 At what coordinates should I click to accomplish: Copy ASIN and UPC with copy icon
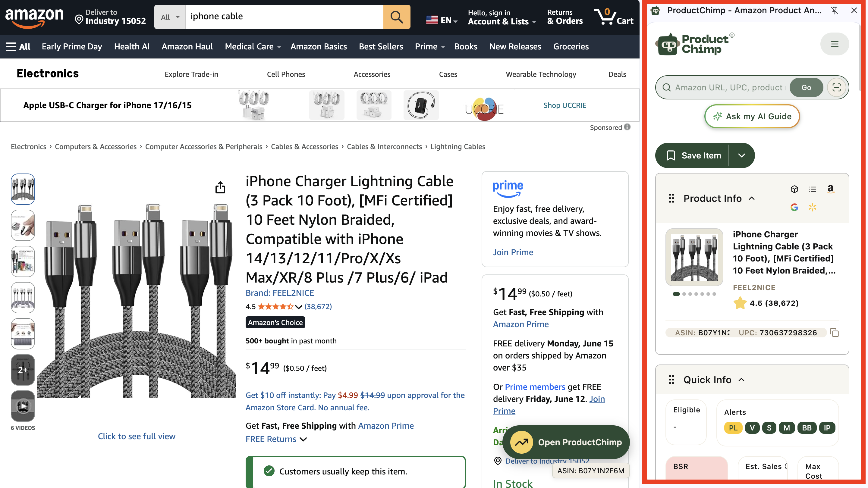tap(834, 333)
